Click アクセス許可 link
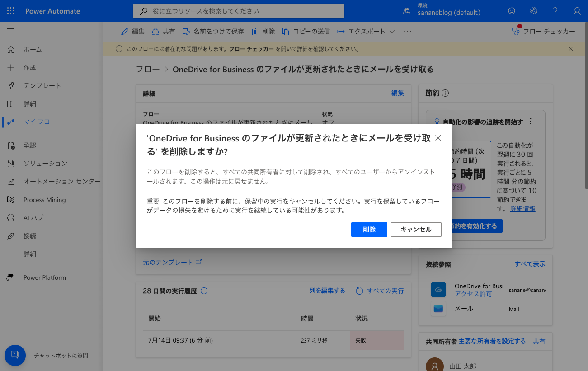 [473, 294]
